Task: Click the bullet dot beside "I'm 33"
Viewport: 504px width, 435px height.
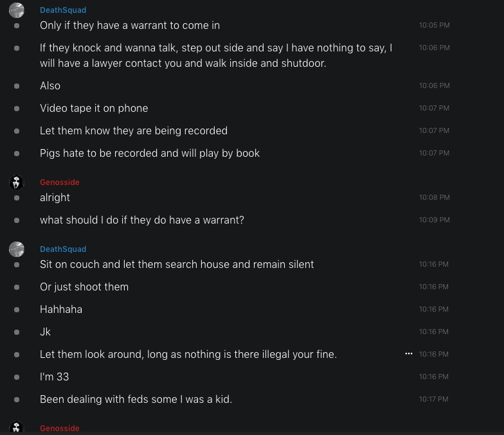Action: (x=17, y=377)
